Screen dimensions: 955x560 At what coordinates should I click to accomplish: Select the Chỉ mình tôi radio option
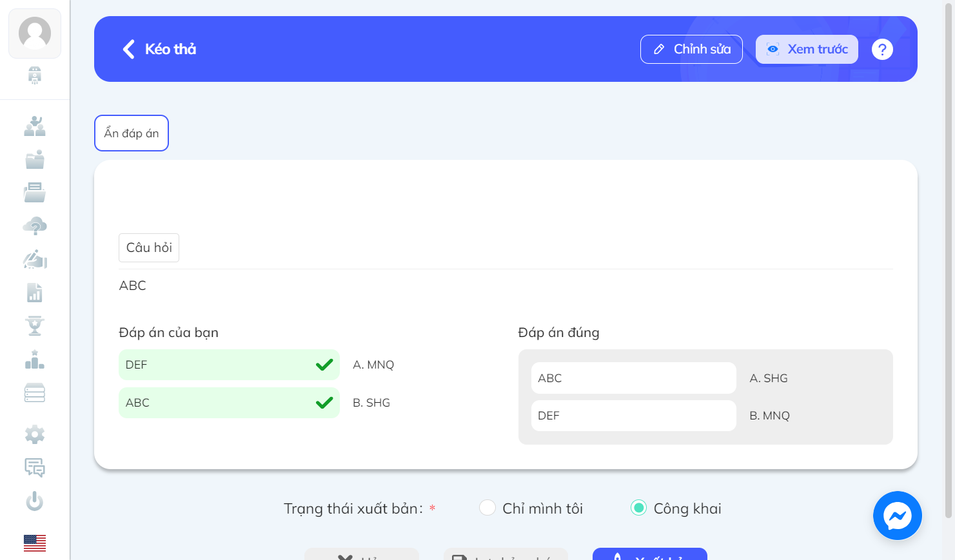coord(487,508)
